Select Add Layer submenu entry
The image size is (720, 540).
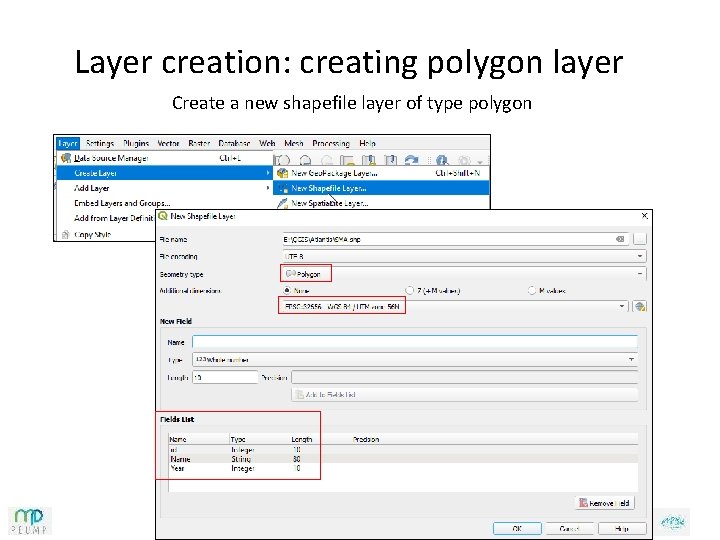click(x=164, y=188)
